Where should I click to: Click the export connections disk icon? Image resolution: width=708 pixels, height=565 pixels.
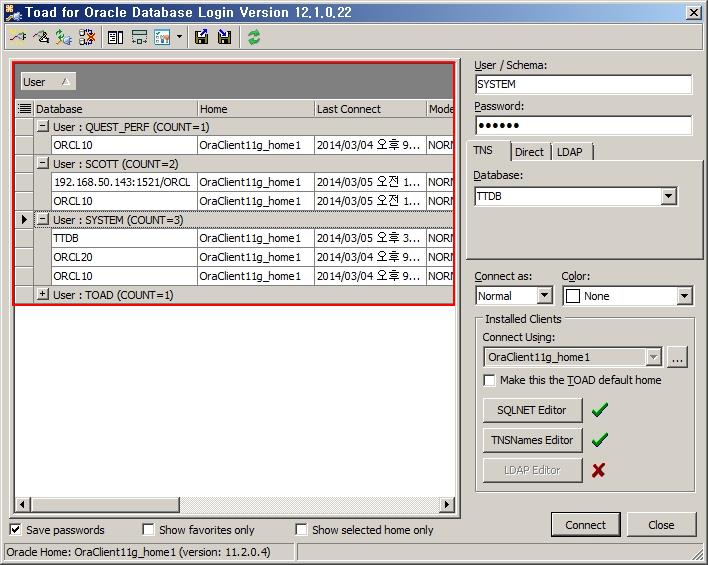[202, 37]
